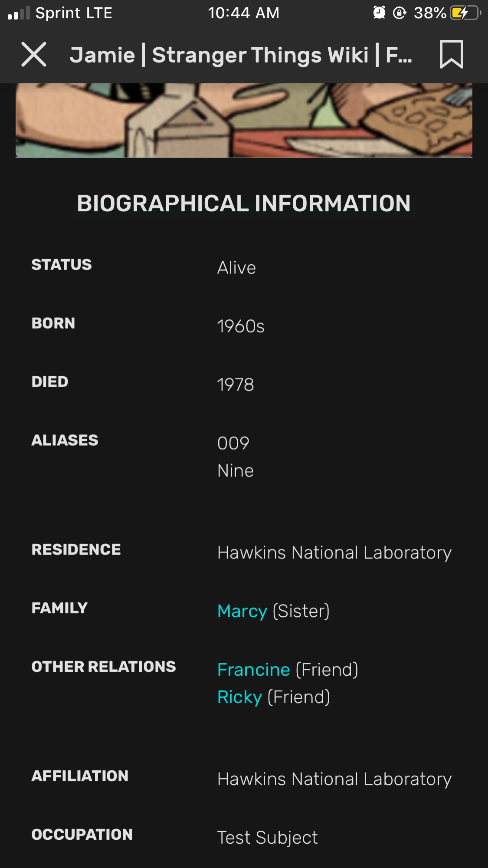Tap the 1960s born value
The image size is (488, 868).
(x=241, y=326)
